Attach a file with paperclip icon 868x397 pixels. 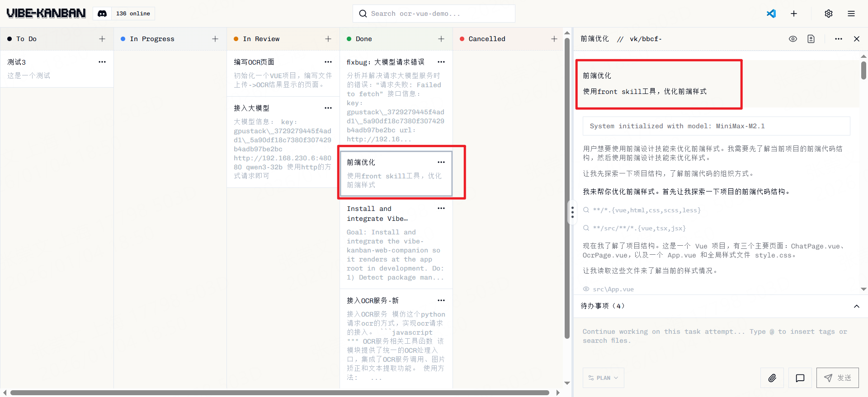click(772, 378)
